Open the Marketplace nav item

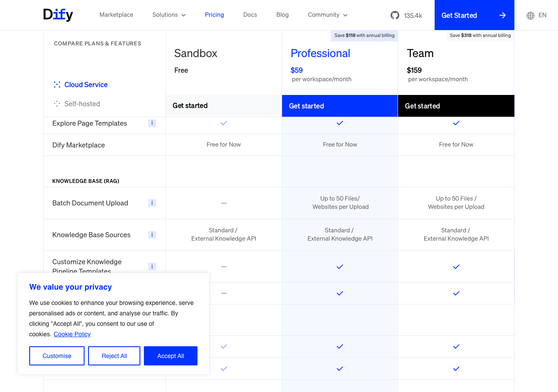[x=116, y=15]
